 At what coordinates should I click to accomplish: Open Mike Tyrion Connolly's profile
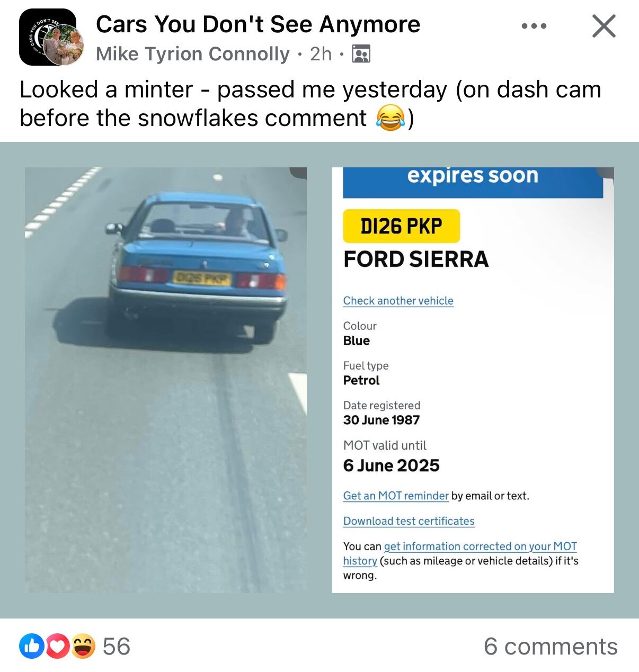coord(193,54)
